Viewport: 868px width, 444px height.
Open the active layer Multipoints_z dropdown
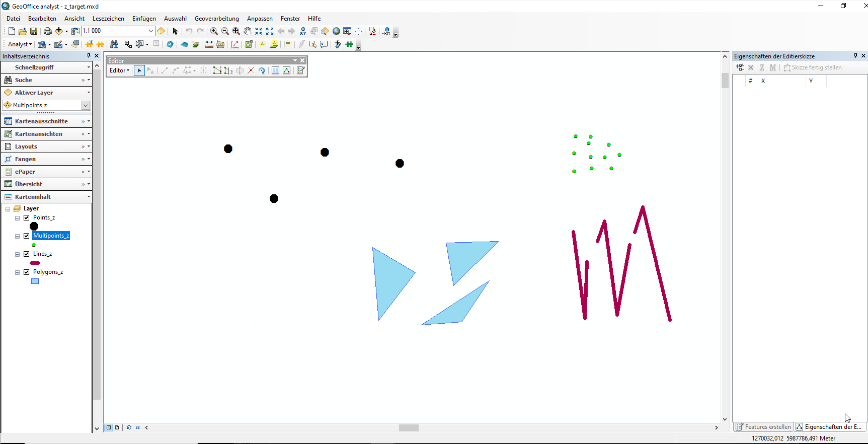[x=86, y=105]
